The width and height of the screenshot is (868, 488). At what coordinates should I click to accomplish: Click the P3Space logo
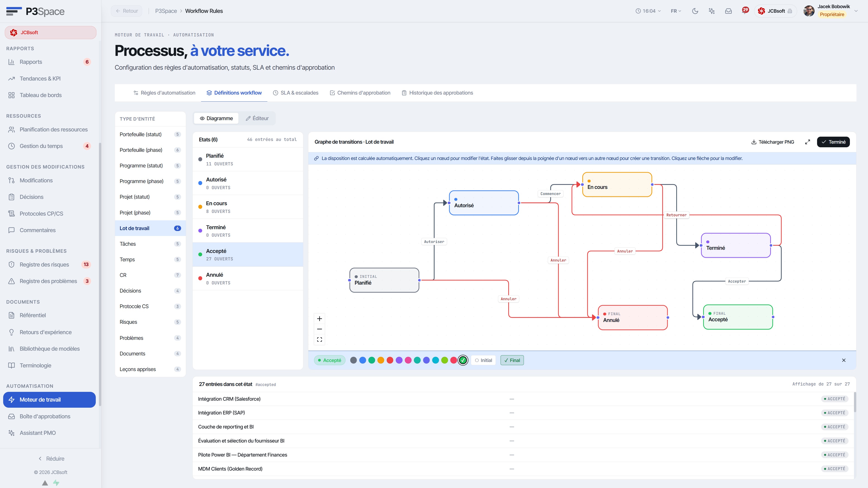pos(35,11)
